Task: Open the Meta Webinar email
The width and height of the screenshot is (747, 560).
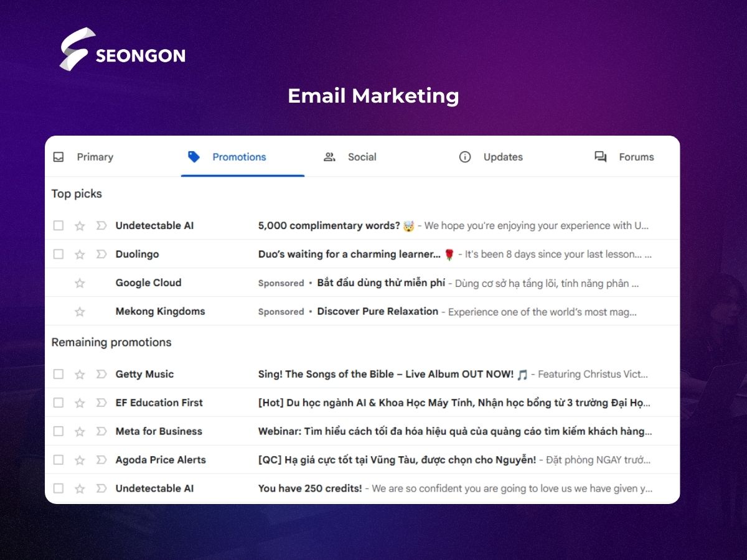Action: tap(362, 431)
